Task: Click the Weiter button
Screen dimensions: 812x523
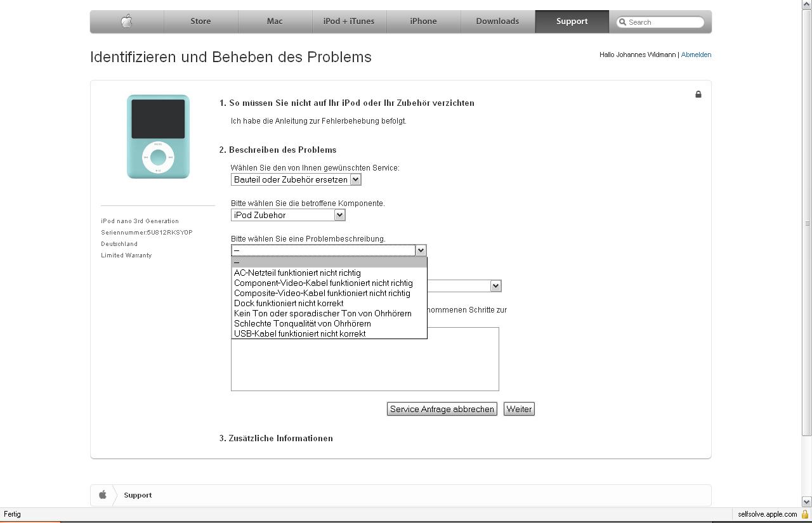Action: pyautogui.click(x=519, y=409)
